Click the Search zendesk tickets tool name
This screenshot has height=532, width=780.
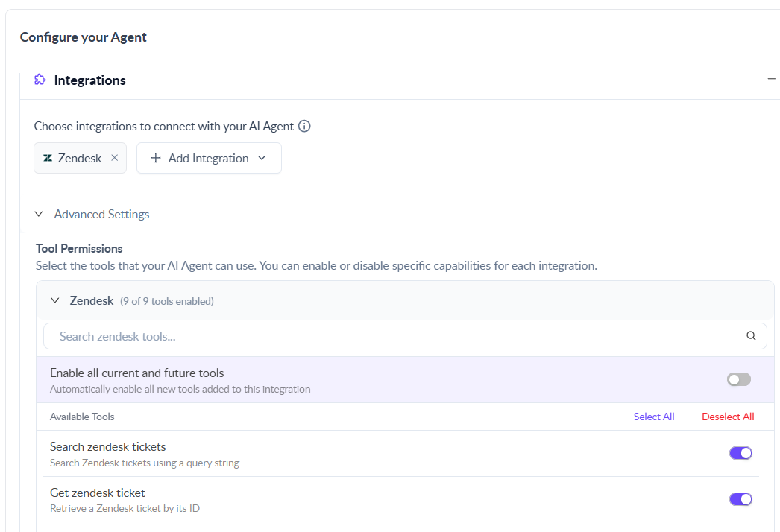(x=107, y=447)
